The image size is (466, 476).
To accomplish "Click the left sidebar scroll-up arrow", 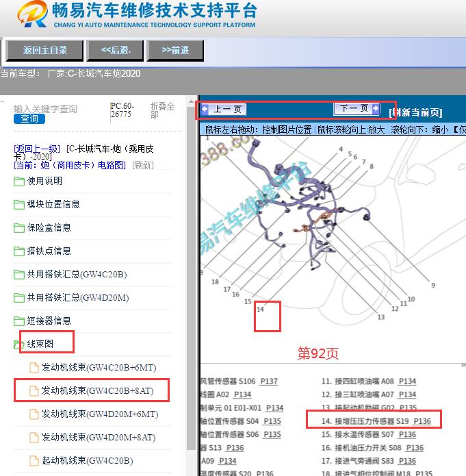I will [x=191, y=101].
